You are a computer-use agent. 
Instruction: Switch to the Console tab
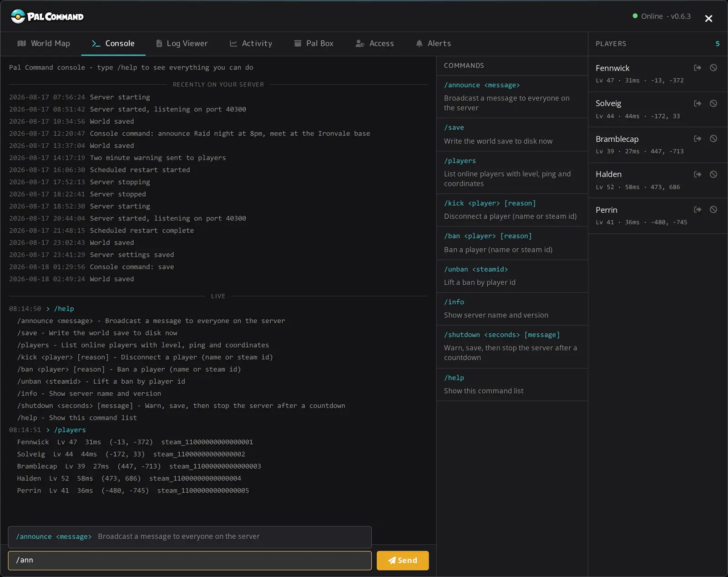click(113, 44)
